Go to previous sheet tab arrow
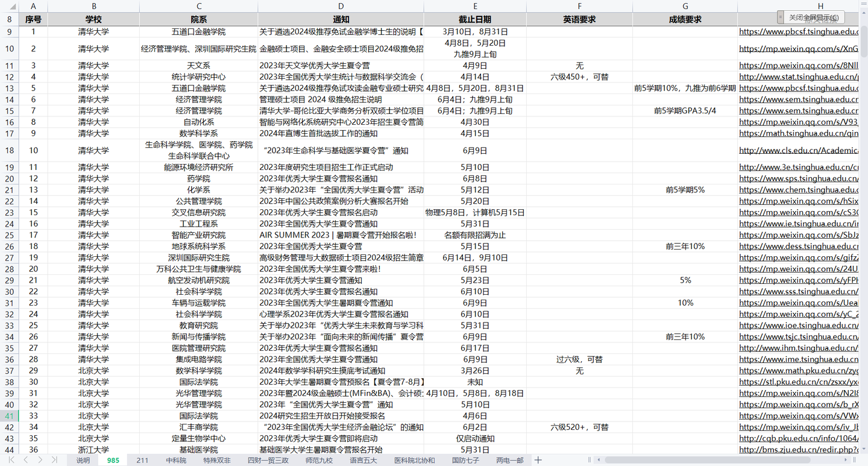Screen dimensions: 868x466 (x=25, y=460)
